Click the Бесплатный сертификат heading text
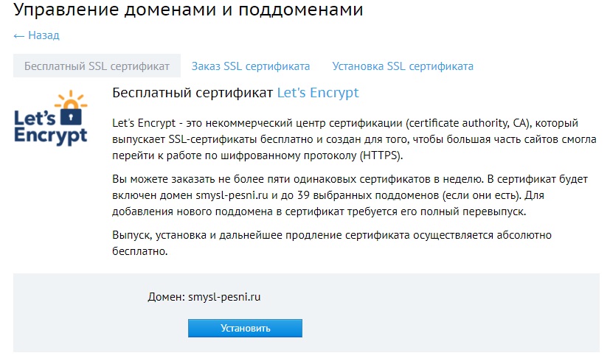610x364 pixels. pos(193,93)
